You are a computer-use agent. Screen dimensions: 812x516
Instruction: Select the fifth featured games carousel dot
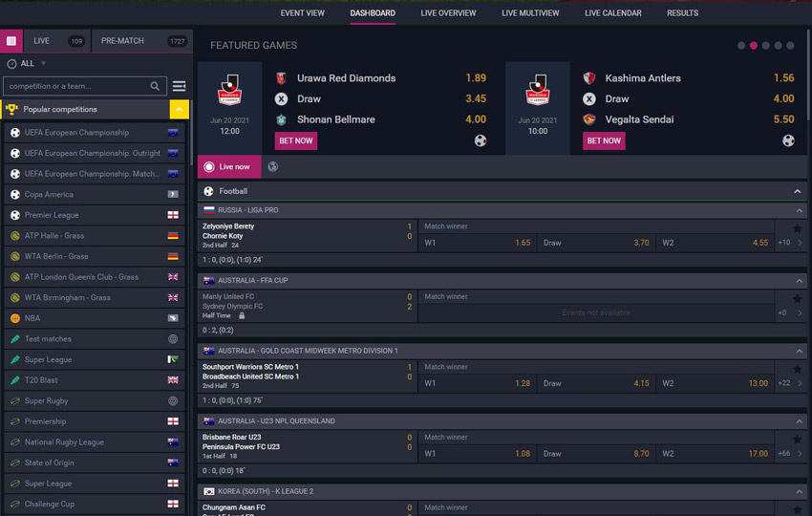pyautogui.click(x=790, y=46)
